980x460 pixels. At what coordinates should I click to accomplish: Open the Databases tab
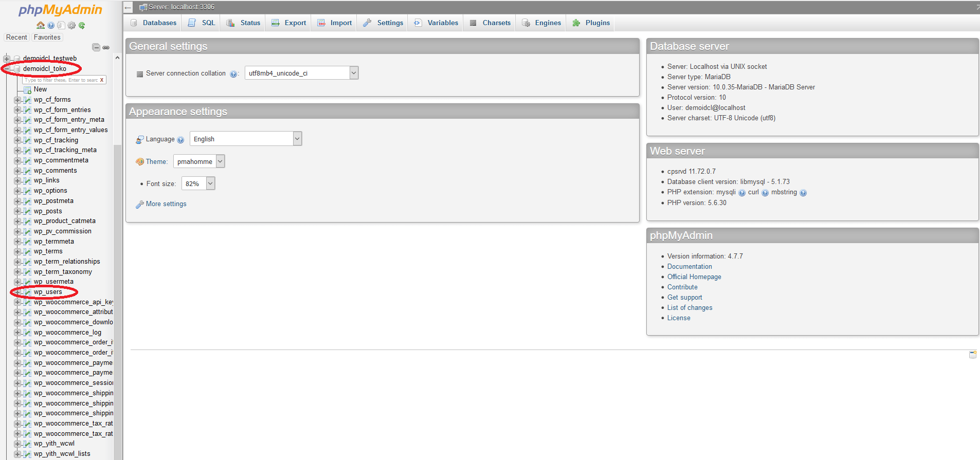[153, 23]
